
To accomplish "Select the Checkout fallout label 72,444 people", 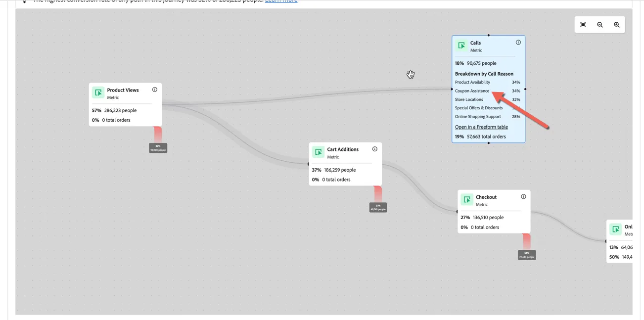I will 527,255.
